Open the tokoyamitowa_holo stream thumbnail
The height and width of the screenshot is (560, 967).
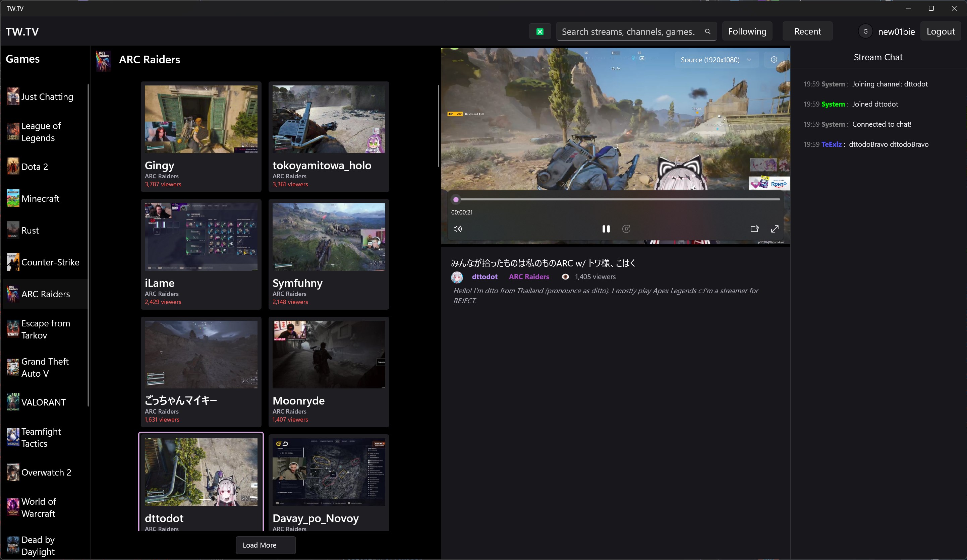329,119
